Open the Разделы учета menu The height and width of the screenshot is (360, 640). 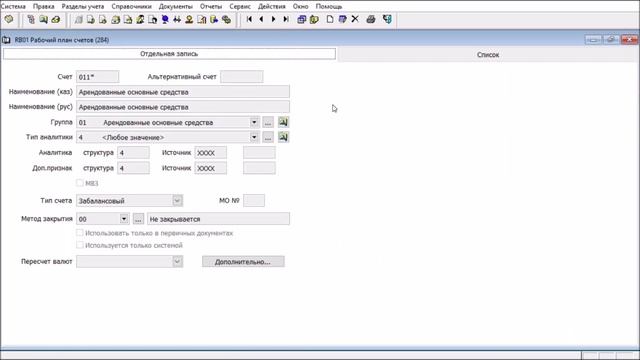coord(83,6)
